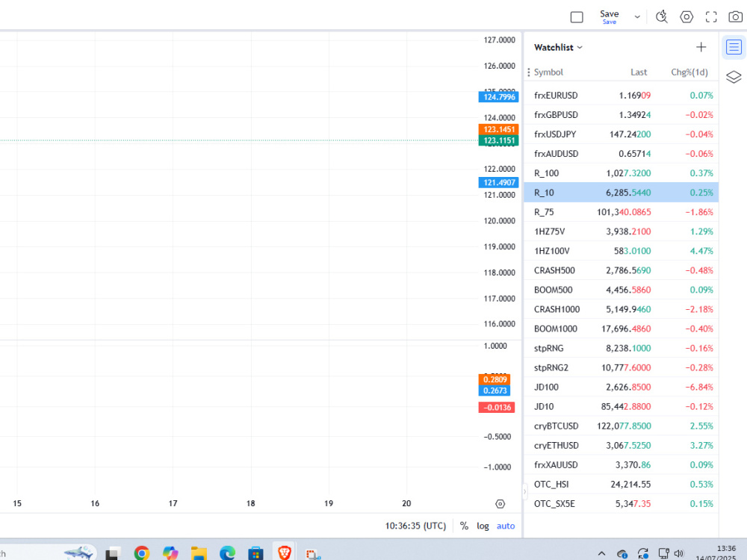Viewport: 747px width, 560px height.
Task: Click the green 123.1151 price label
Action: [499, 140]
